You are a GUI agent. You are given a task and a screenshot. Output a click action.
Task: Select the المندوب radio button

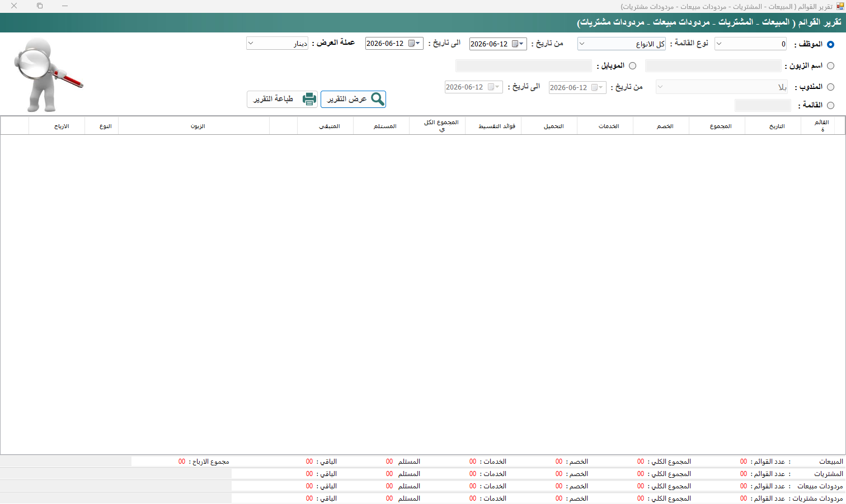(830, 87)
